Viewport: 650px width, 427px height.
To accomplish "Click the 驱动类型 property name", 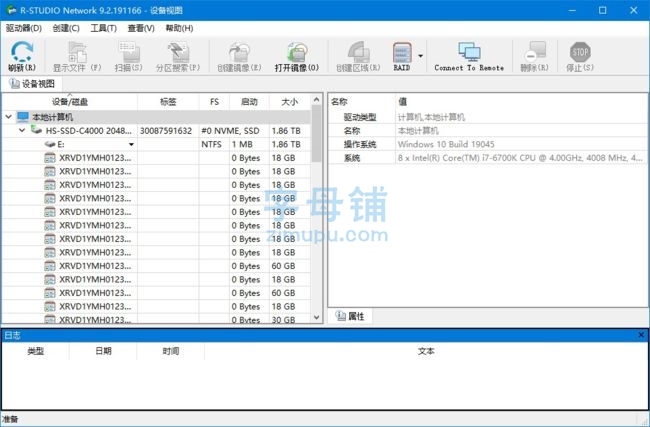I will (360, 117).
